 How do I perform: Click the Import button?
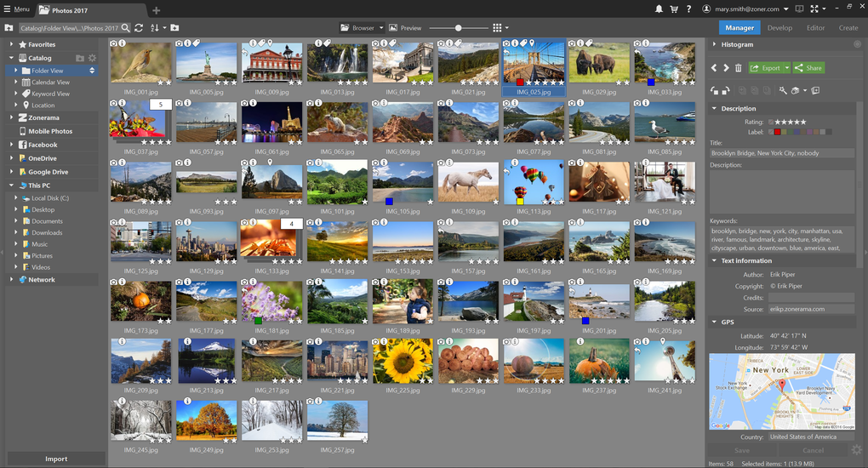pyautogui.click(x=56, y=459)
